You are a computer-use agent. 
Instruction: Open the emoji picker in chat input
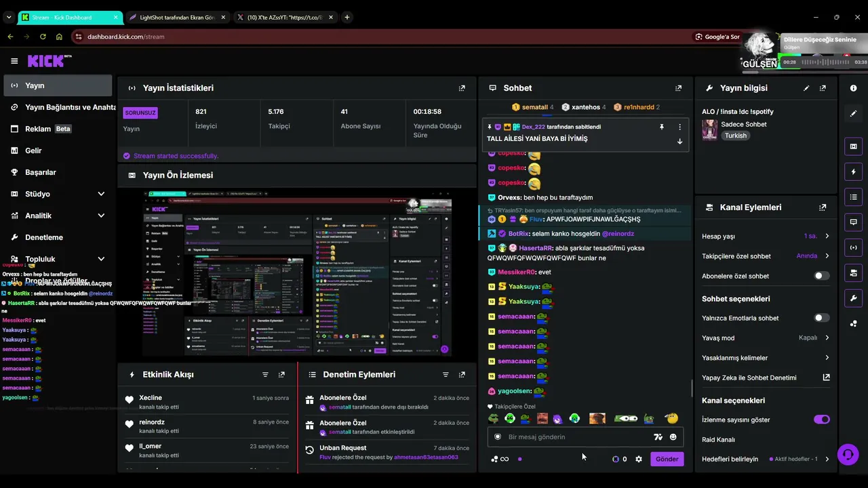pos(673,437)
